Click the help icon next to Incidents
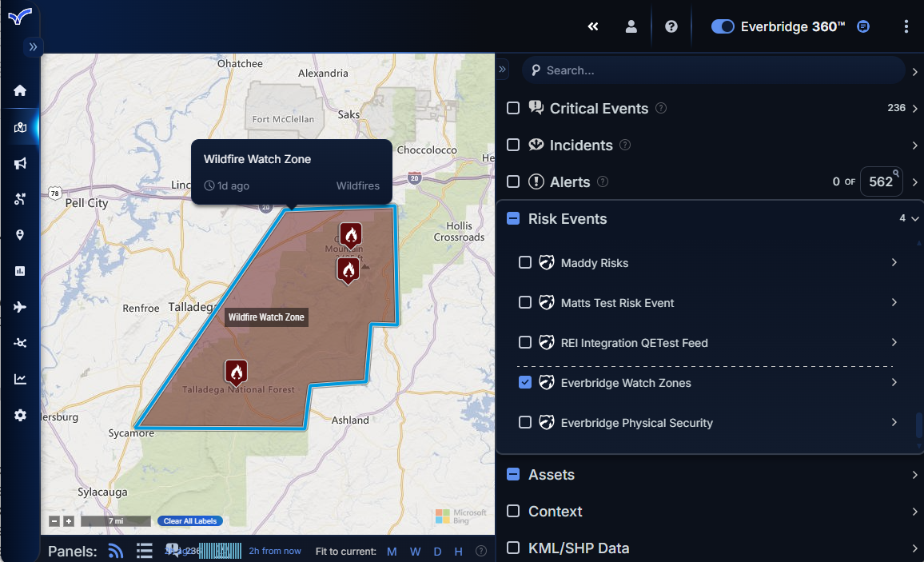This screenshot has width=924, height=562. tap(625, 145)
